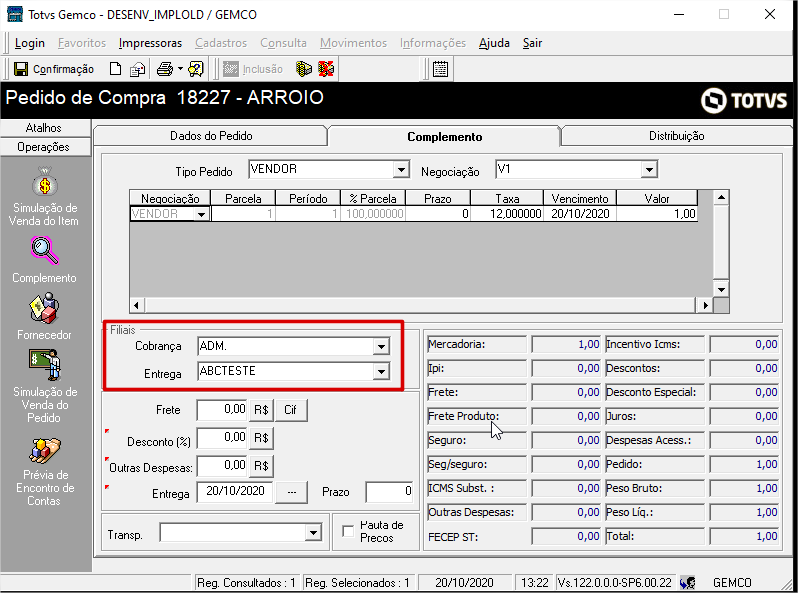Click the Vencimento cell 20/10/2020 in grid
798x593 pixels.
click(580, 214)
